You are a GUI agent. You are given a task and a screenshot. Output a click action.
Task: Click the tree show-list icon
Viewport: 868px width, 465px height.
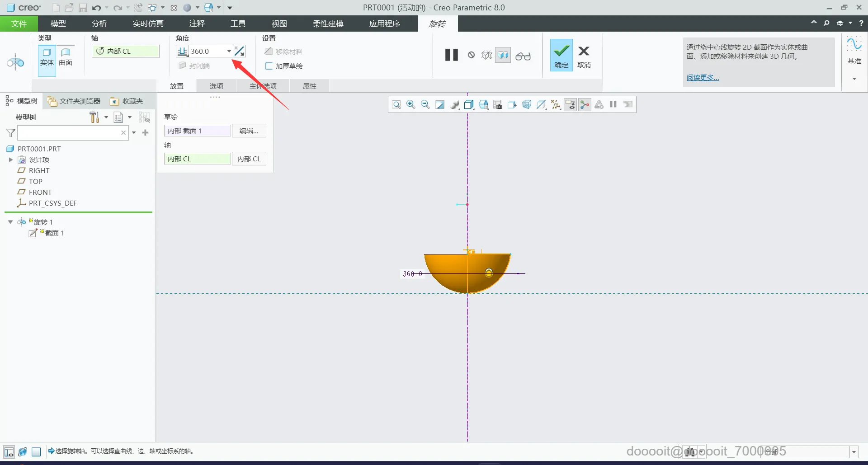click(x=118, y=117)
